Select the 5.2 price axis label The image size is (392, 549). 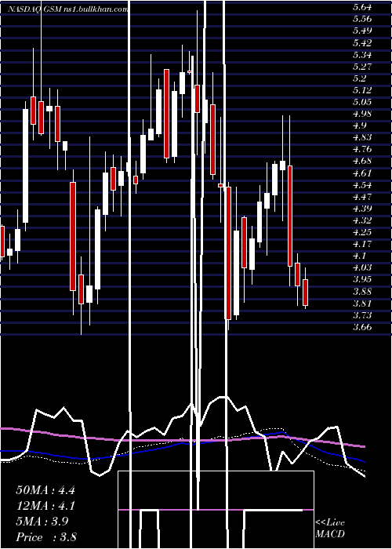(x=359, y=78)
